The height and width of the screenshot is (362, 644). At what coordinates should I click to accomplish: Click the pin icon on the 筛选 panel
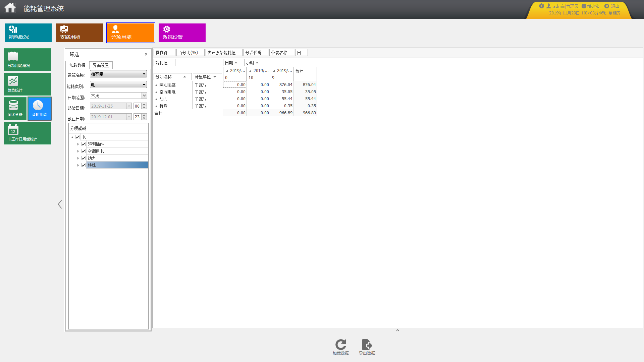click(x=146, y=54)
